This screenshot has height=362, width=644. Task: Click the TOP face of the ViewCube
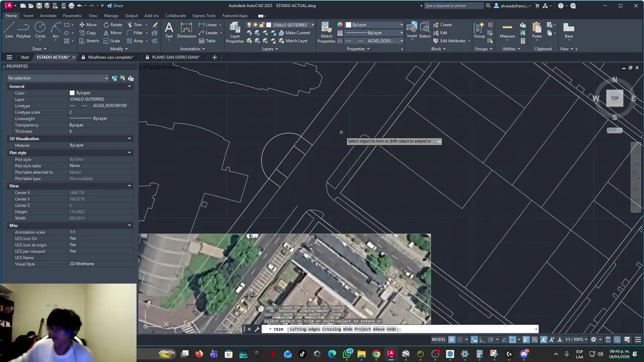pos(615,99)
